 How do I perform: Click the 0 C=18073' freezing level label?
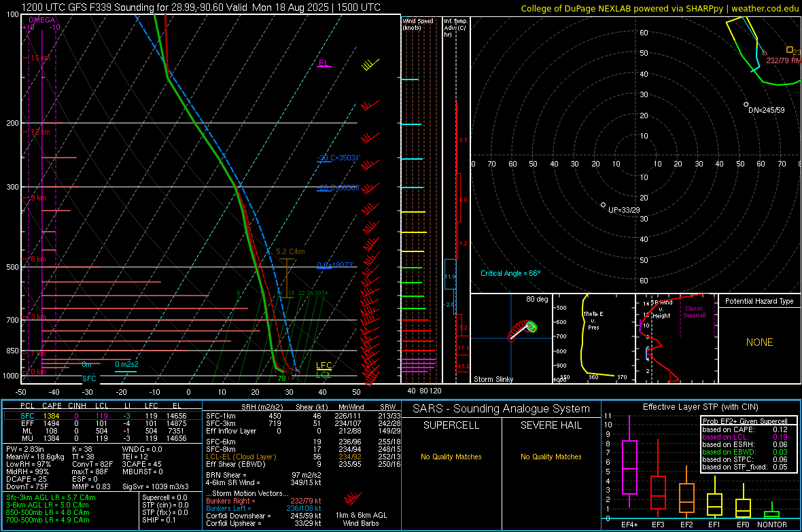(x=335, y=265)
